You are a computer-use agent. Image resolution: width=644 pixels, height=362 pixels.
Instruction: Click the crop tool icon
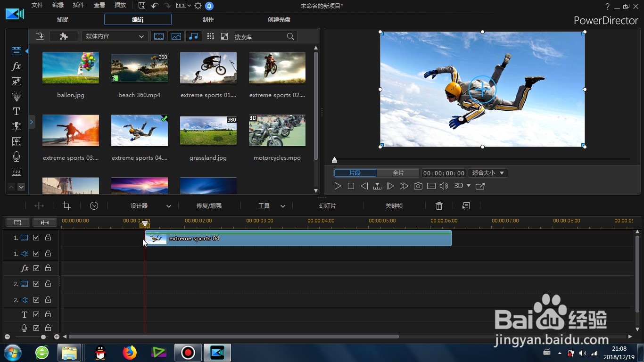click(x=66, y=206)
